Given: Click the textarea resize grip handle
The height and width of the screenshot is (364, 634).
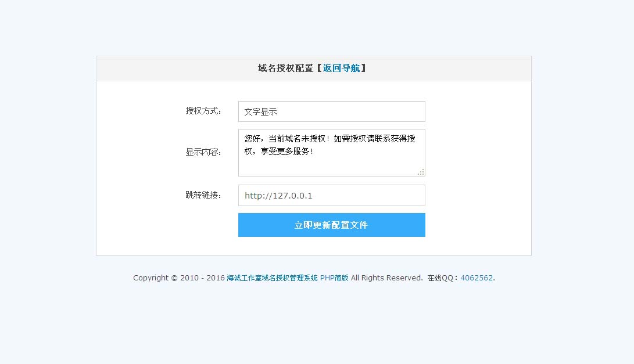Looking at the screenshot, I should [x=421, y=172].
